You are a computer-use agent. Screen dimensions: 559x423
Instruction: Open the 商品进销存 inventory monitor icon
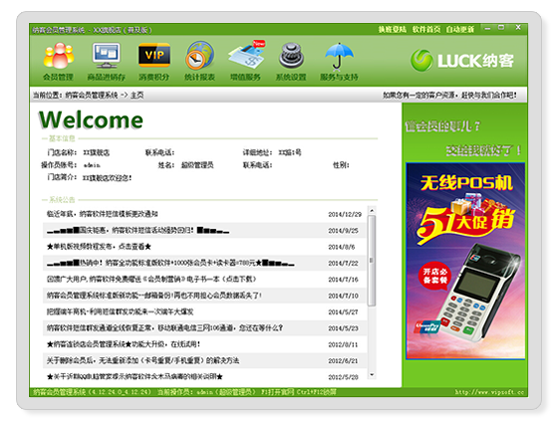pos(106,61)
